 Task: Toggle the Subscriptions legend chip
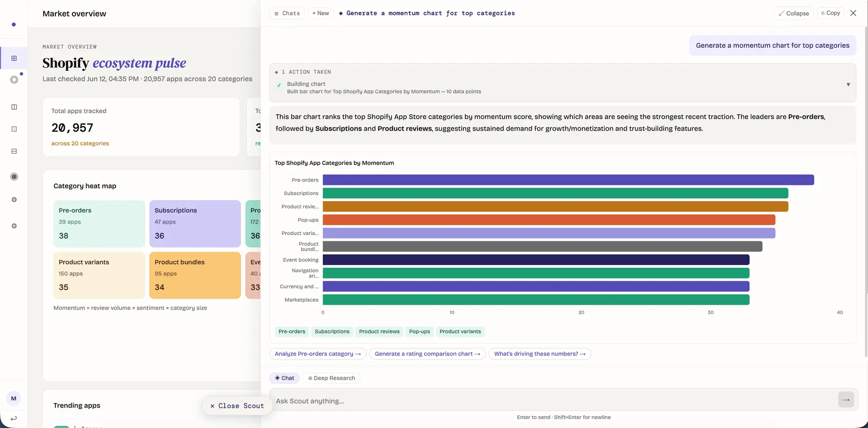coord(332,332)
